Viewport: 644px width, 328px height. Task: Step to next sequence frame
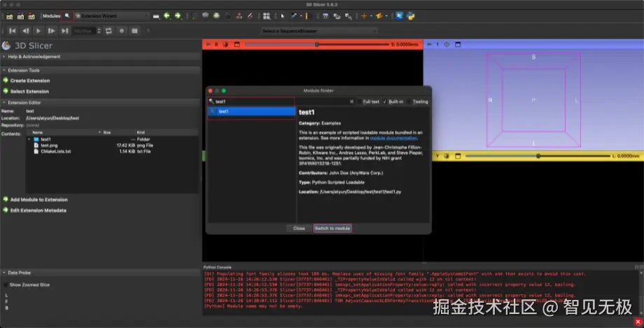coord(51,31)
